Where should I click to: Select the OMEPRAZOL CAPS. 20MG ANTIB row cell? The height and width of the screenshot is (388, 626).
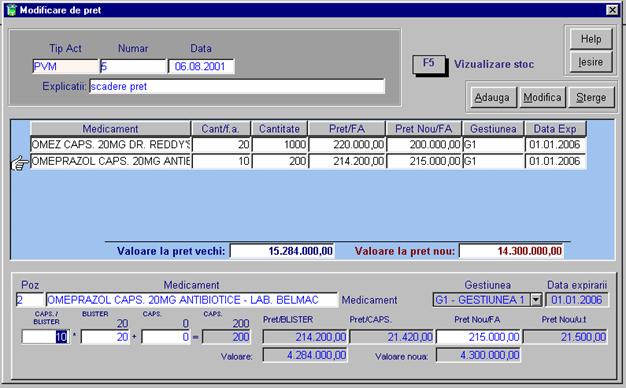[111, 161]
